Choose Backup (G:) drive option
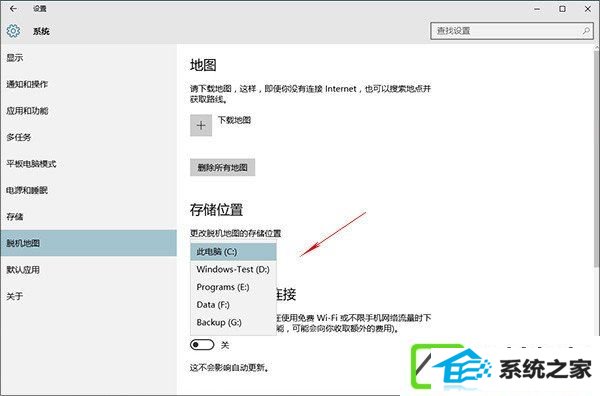The height and width of the screenshot is (396, 600). pos(233,322)
